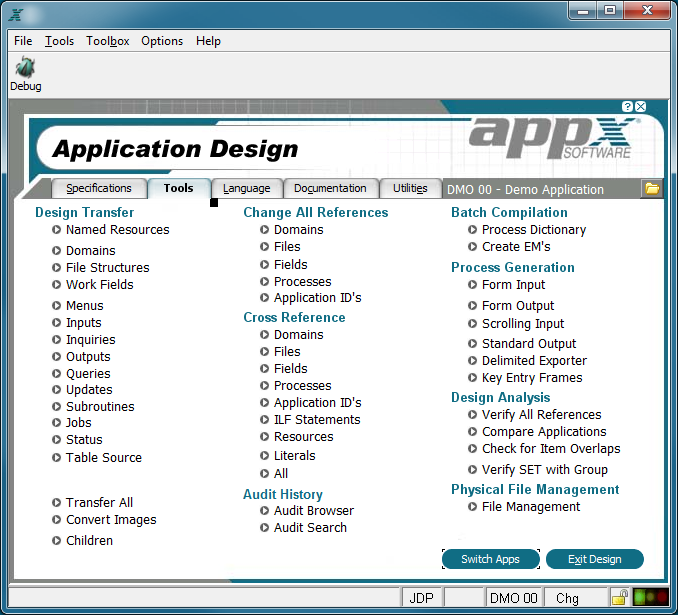
Task: Click the help question mark icon
Action: point(627,106)
